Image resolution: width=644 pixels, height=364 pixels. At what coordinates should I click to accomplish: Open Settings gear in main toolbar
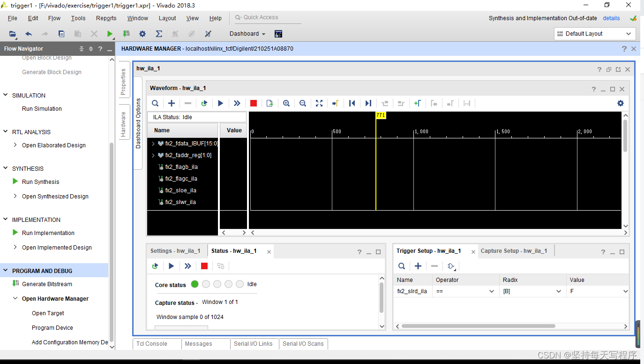(x=142, y=34)
